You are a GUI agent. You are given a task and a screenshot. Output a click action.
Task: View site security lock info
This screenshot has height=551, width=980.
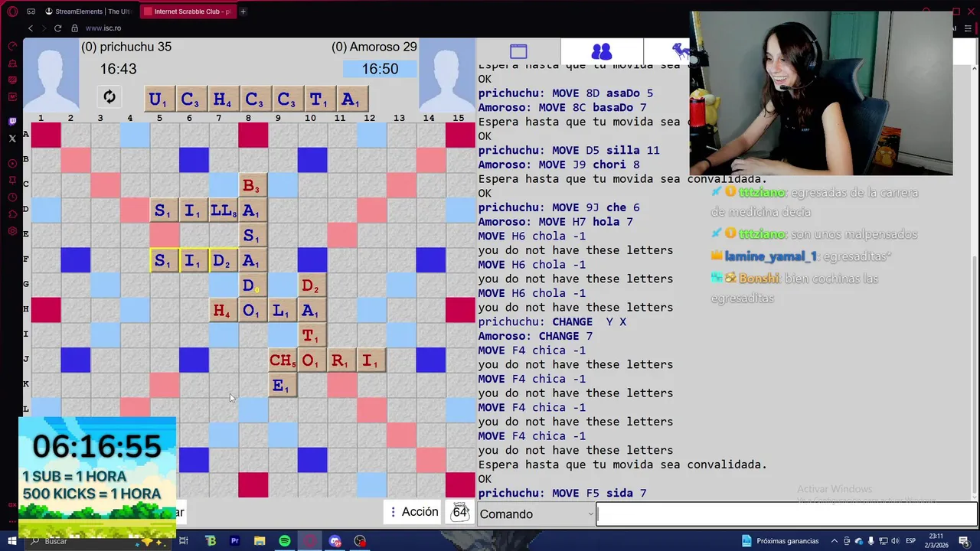point(74,28)
